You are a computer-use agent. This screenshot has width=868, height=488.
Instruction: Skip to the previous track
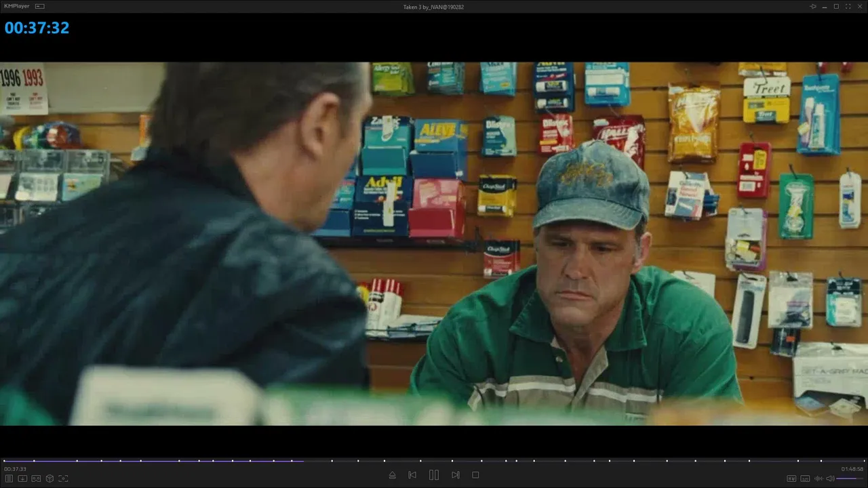(x=412, y=475)
